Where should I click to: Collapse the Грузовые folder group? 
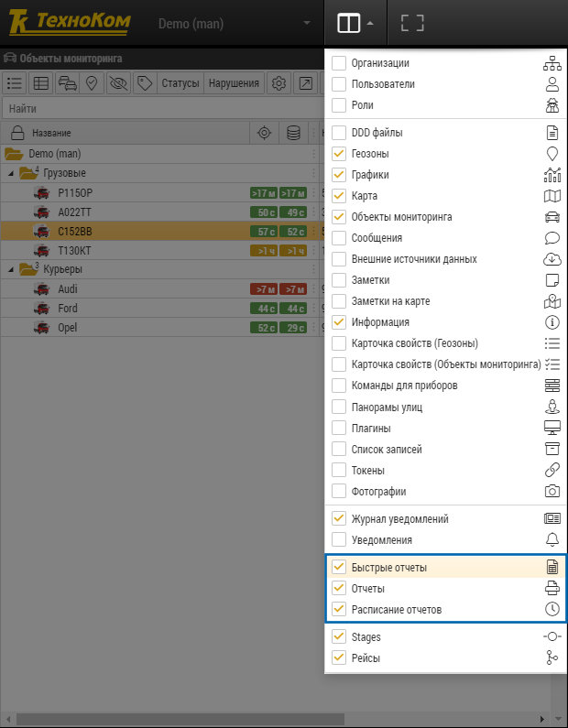[11, 173]
